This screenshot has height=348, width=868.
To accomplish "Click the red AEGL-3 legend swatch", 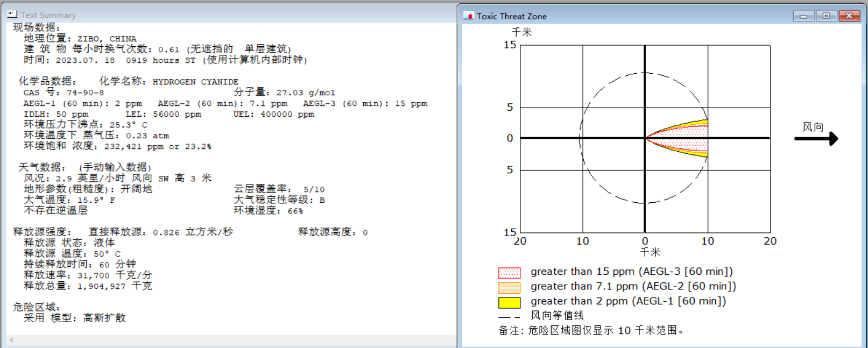I will (x=509, y=273).
